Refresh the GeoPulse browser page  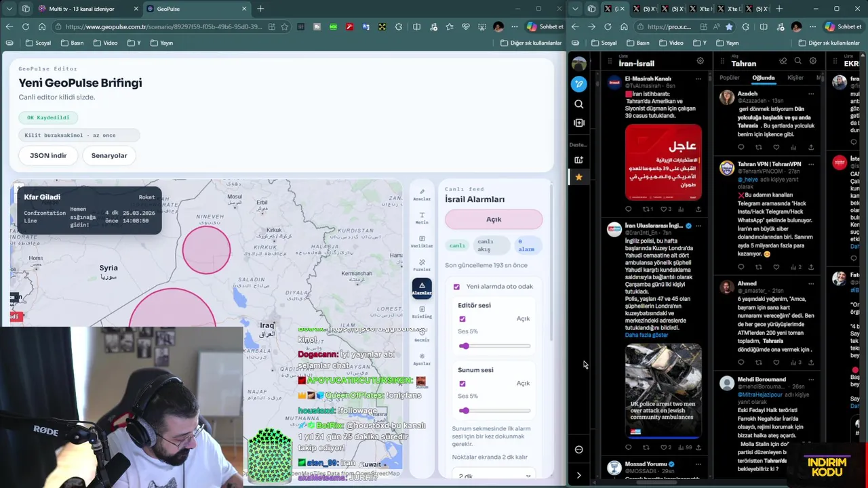click(x=25, y=26)
